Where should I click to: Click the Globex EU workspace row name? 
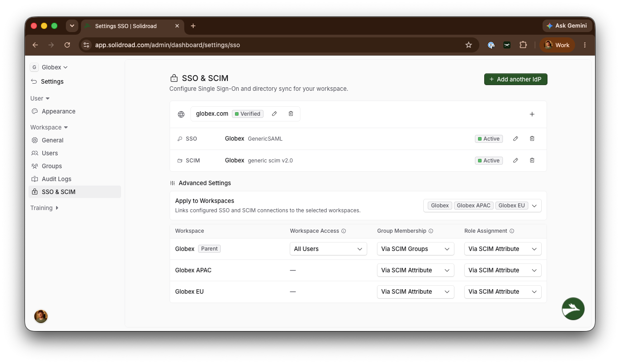click(x=190, y=291)
